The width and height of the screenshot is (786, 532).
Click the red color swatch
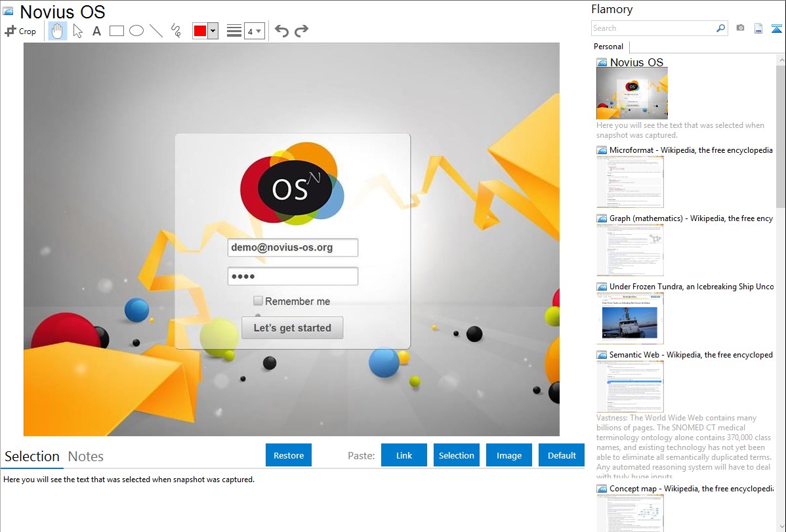(200, 31)
